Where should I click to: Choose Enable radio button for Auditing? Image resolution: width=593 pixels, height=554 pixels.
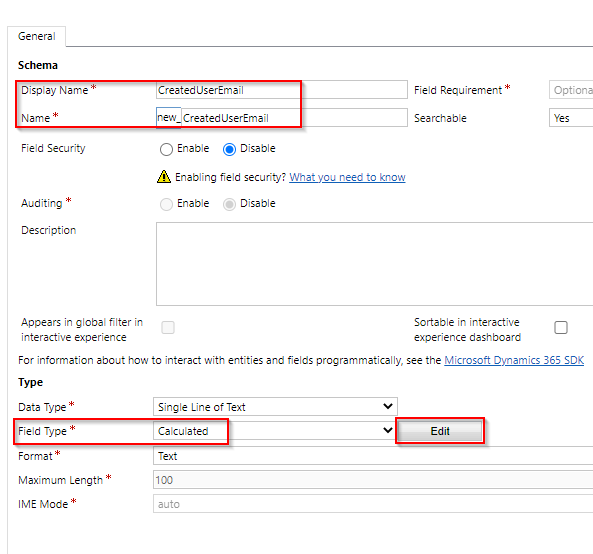(166, 204)
